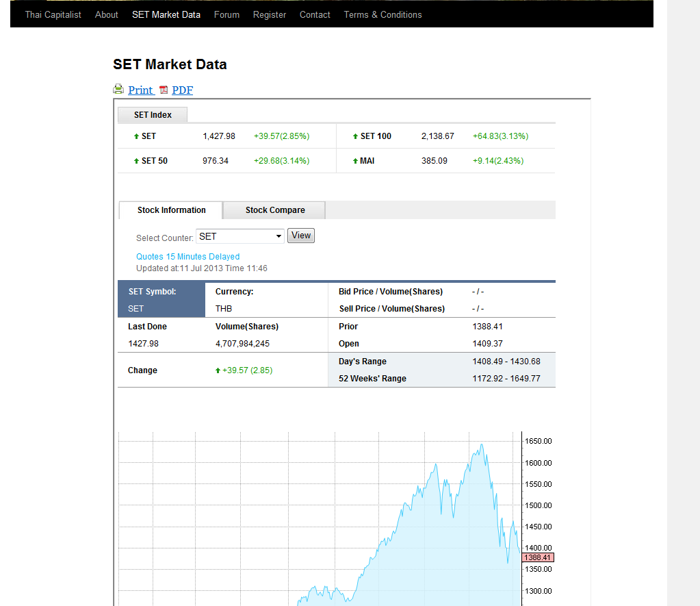Viewport: 700px width, 606px height.
Task: Click the MAI change +9.14(2.43%)
Action: point(498,161)
